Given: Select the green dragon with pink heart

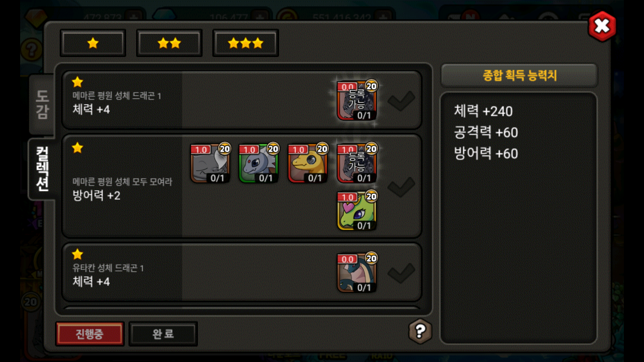Looking at the screenshot, I should coord(357,211).
